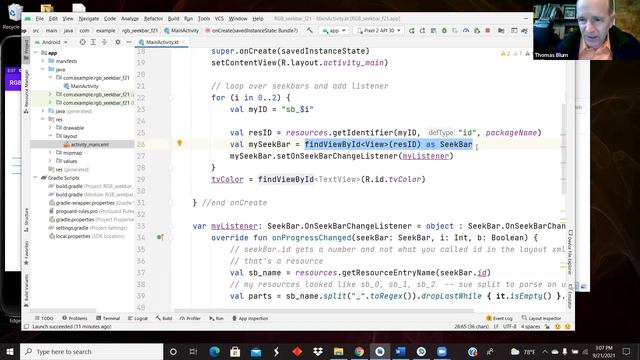The height and width of the screenshot is (360, 640).
Task: Expand the mipmap folder
Action: [x=51, y=153]
